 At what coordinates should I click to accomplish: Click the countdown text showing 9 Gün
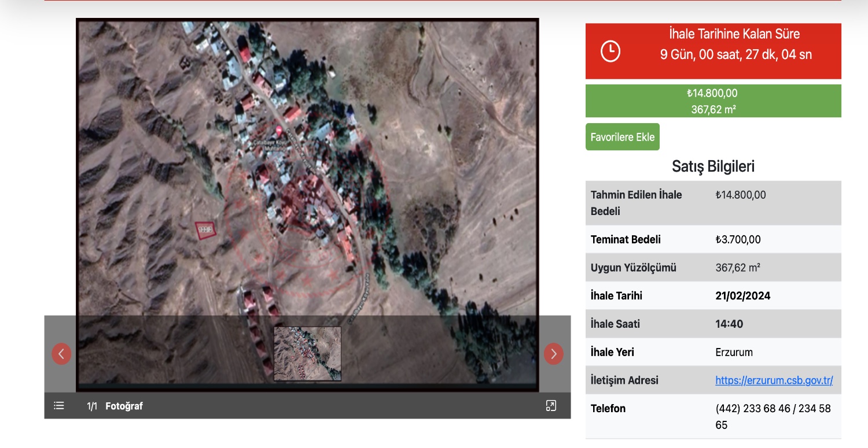[735, 55]
